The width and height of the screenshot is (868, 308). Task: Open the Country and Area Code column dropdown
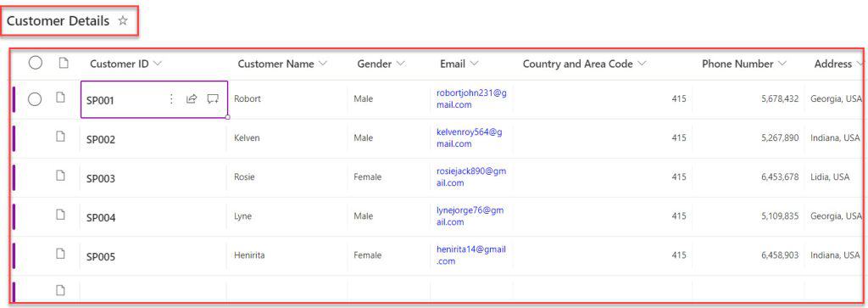tap(642, 64)
